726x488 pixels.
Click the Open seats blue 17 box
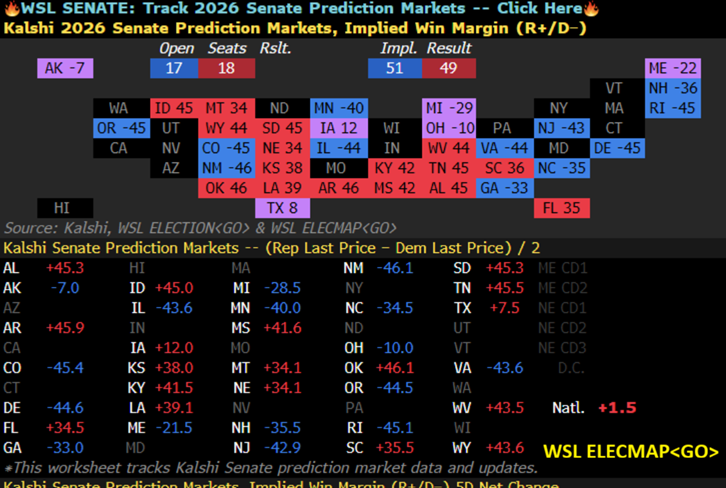click(x=174, y=68)
